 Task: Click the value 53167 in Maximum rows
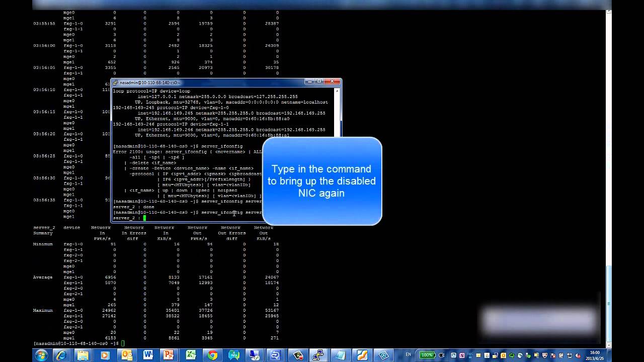click(x=272, y=310)
